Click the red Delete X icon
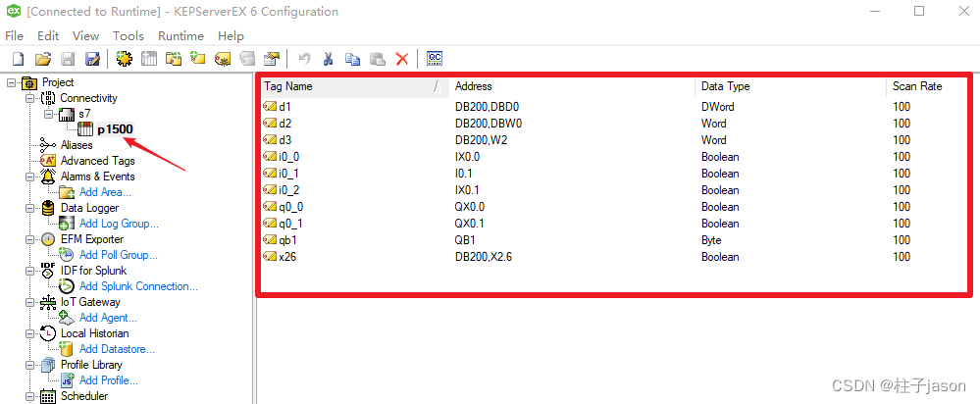 coord(402,59)
